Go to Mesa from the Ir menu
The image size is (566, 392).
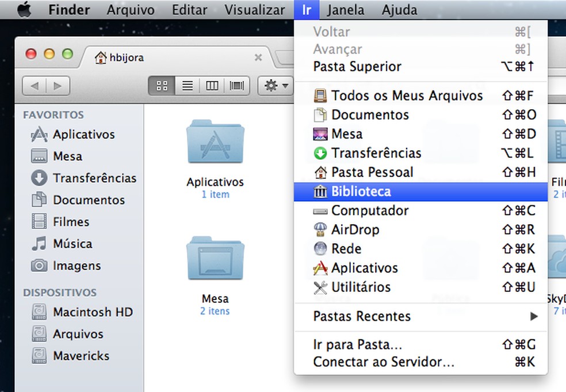pos(421,134)
